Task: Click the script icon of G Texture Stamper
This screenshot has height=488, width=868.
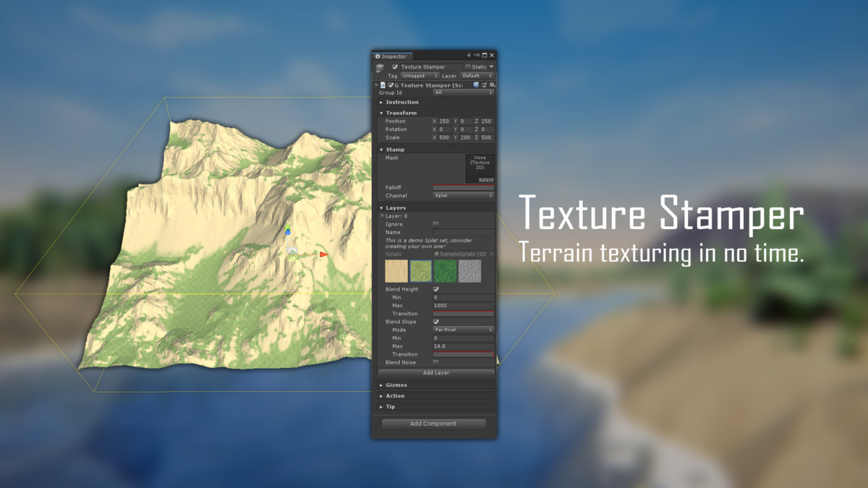Action: pos(383,85)
